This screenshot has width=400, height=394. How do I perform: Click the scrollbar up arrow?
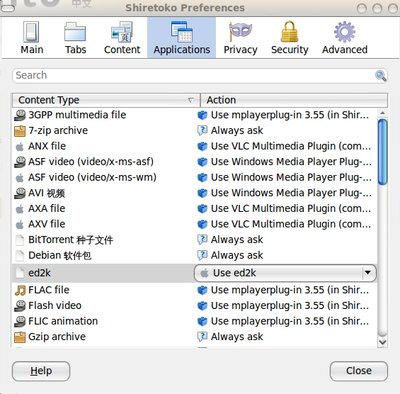point(383,113)
